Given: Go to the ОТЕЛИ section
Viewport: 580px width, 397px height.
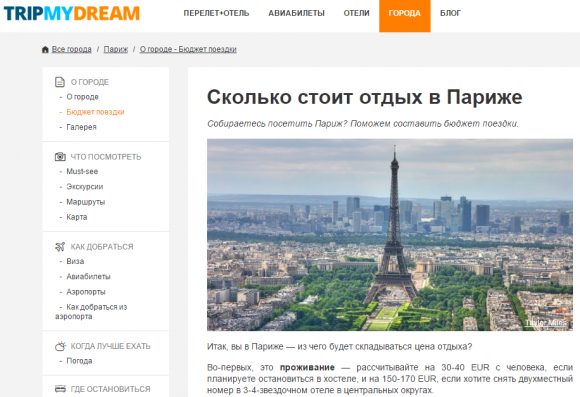Looking at the screenshot, I should 357,13.
